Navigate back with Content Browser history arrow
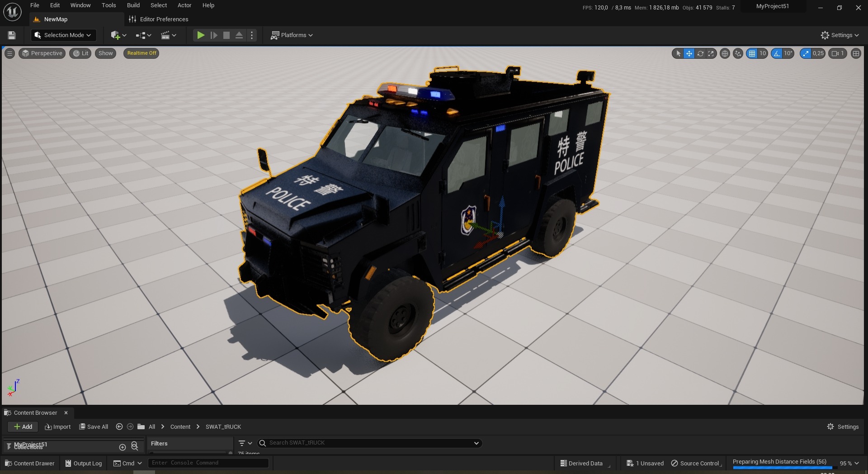This screenshot has width=868, height=474. click(x=119, y=427)
